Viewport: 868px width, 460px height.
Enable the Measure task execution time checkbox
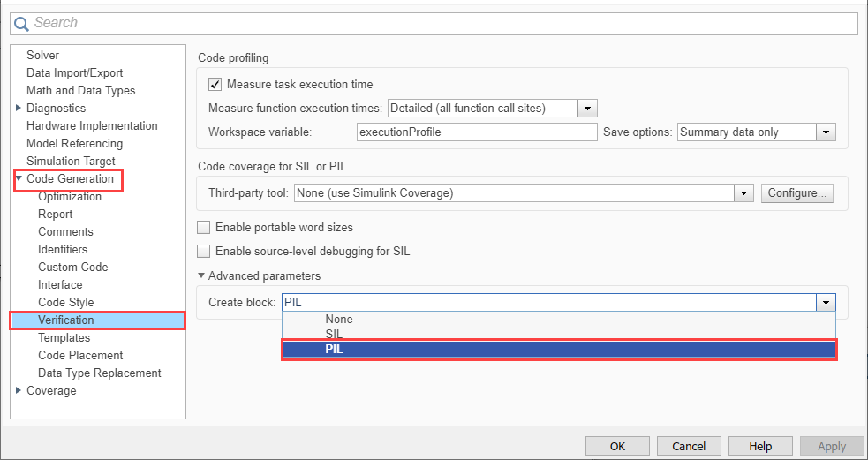click(x=215, y=85)
